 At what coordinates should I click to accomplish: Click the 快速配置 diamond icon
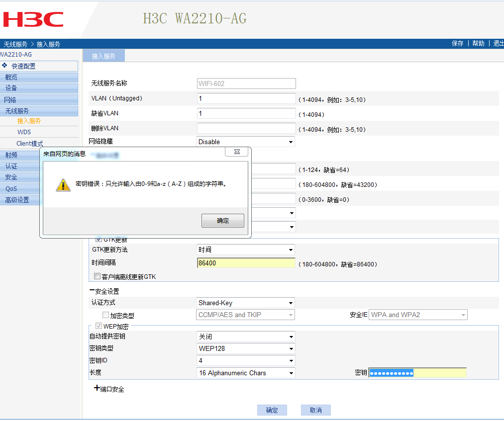tap(5, 66)
